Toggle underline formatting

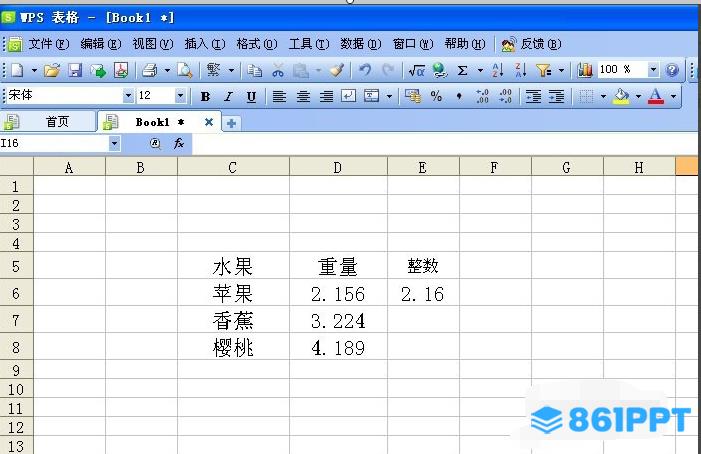(x=251, y=97)
